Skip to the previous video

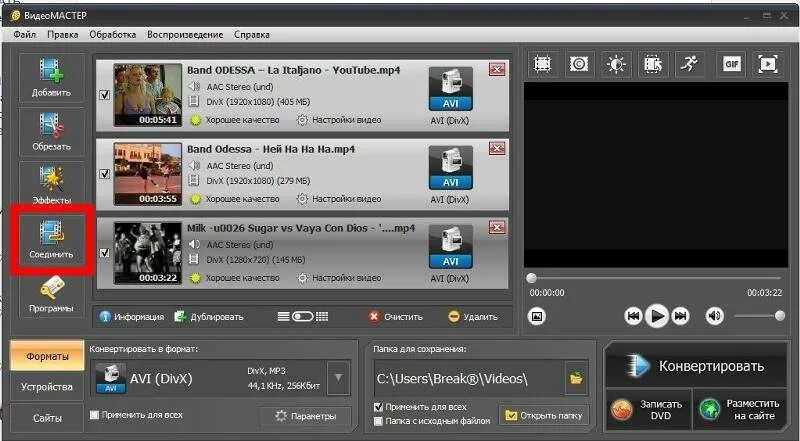[633, 316]
